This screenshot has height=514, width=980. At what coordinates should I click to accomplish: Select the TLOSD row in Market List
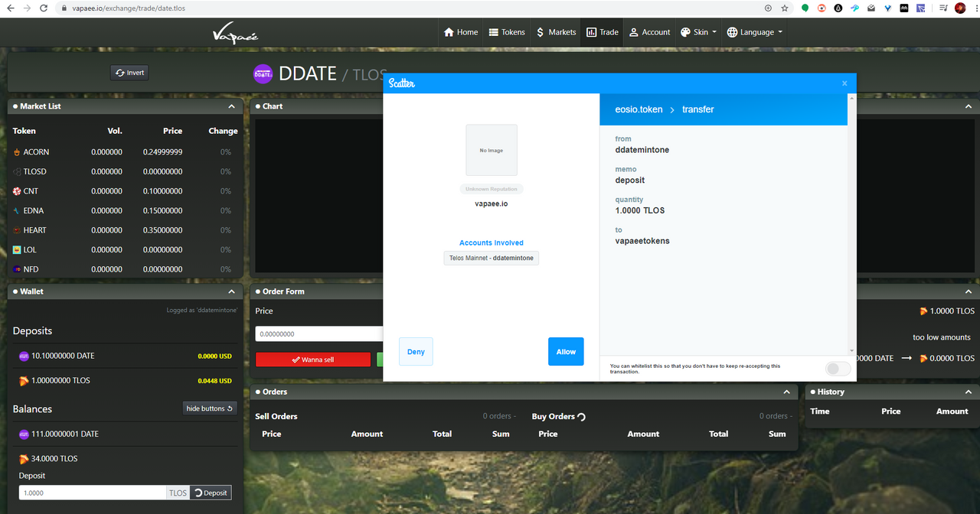click(126, 171)
